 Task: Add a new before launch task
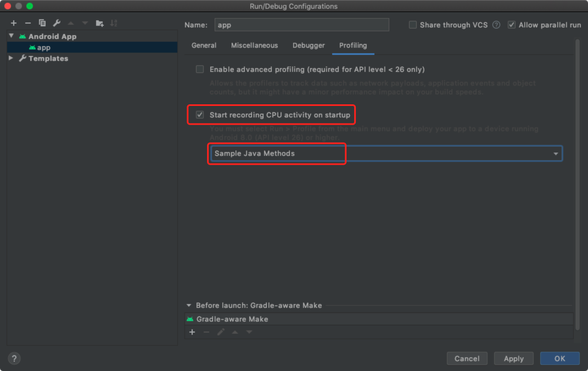[x=192, y=332]
